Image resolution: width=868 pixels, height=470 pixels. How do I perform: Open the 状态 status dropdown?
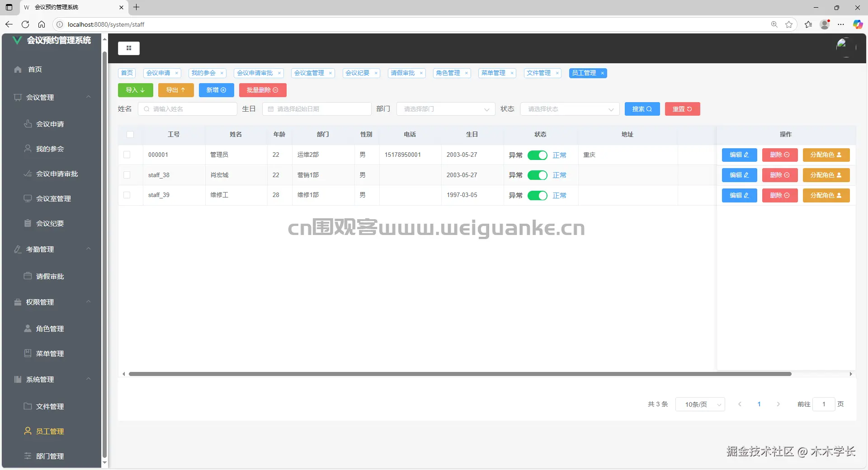(570, 109)
